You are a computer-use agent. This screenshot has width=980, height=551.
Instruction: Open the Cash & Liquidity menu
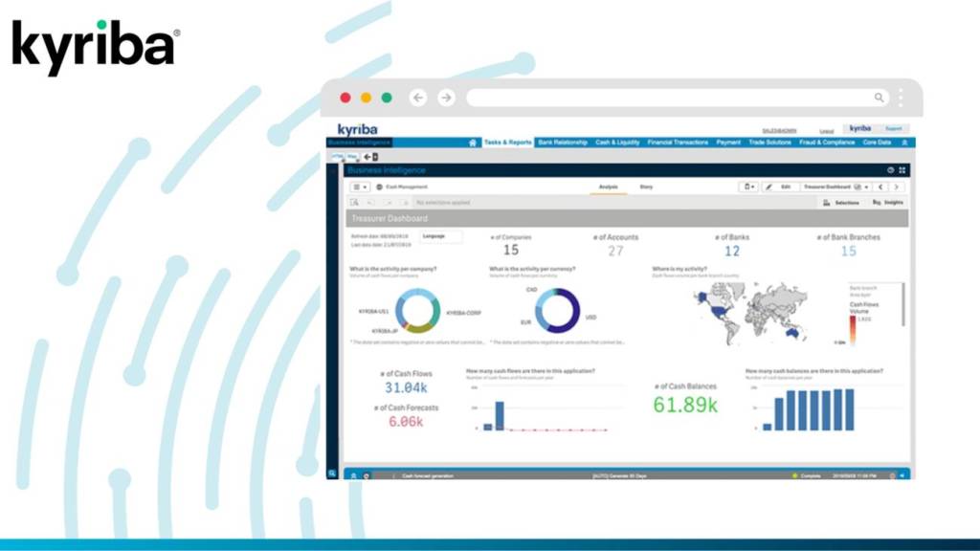(x=617, y=143)
